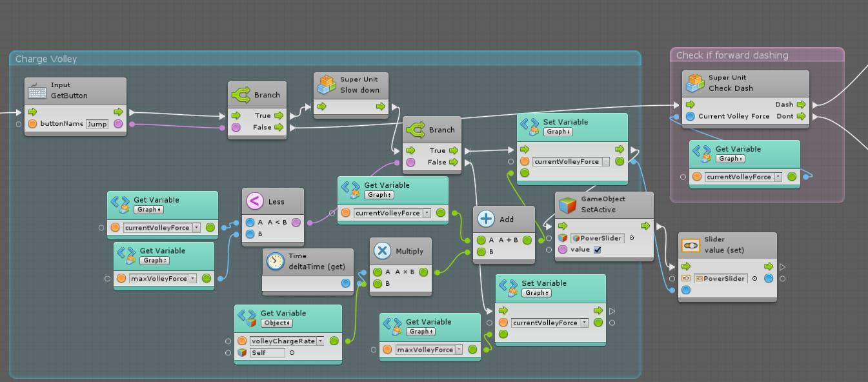Click the Check Dash Super Unit icon
Viewport: 868px width, 382px height.
tap(695, 83)
